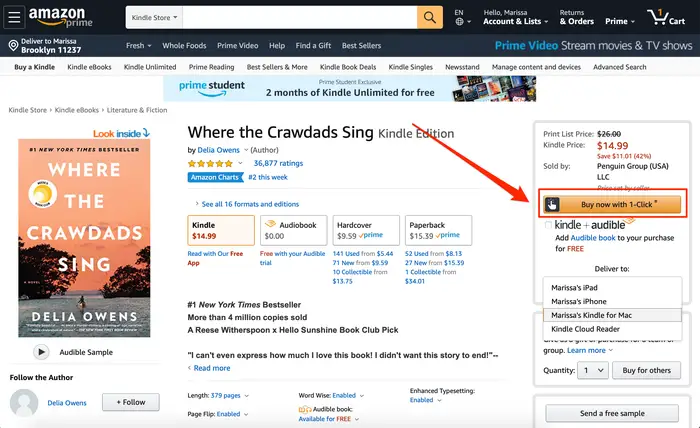This screenshot has height=428, width=700.
Task: Open the Quantity dropdown
Action: coord(593,370)
